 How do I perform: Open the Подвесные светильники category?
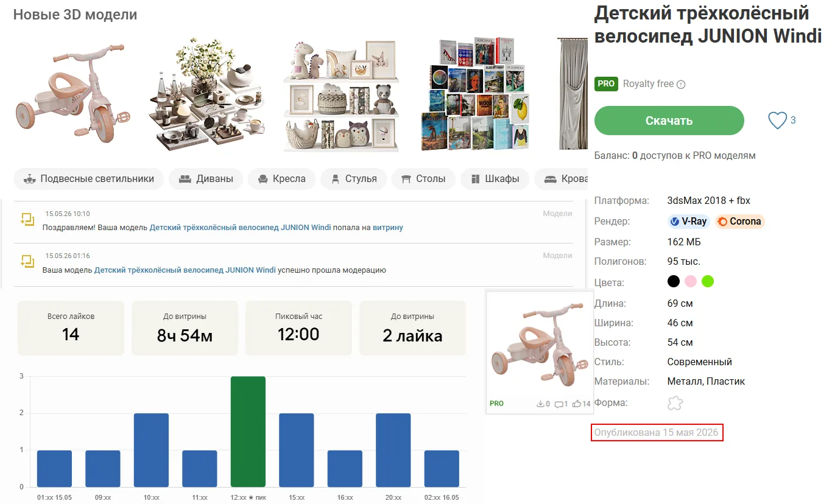tap(89, 179)
